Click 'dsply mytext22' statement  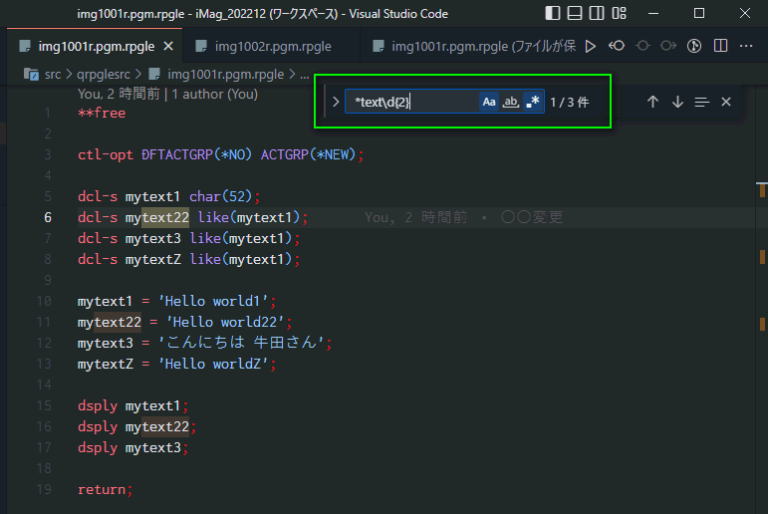137,427
